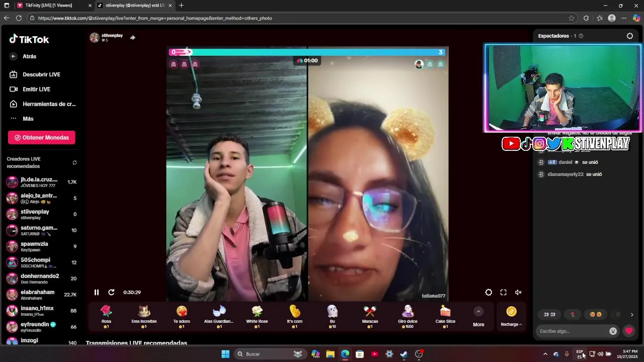This screenshot has width=644, height=362.
Task: Open the volume control in system tray
Action: [600, 354]
